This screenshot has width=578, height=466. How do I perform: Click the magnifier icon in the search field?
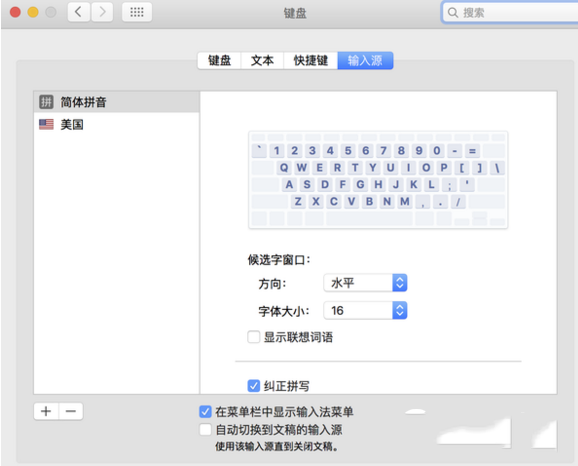click(453, 13)
